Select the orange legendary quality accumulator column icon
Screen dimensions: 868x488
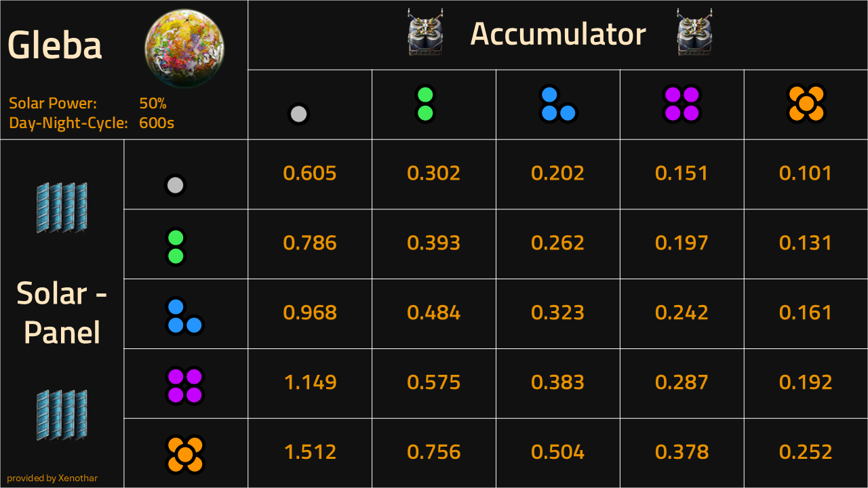tap(806, 104)
